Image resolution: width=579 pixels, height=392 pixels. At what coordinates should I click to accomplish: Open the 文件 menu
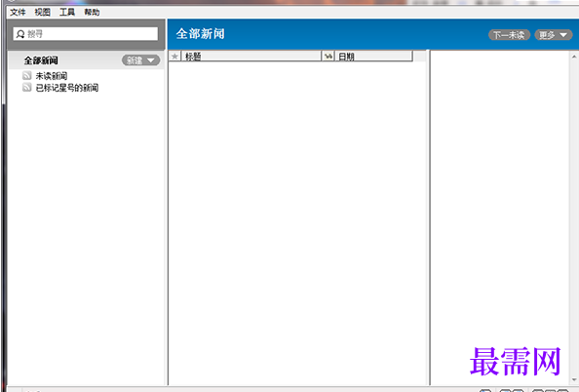point(18,13)
